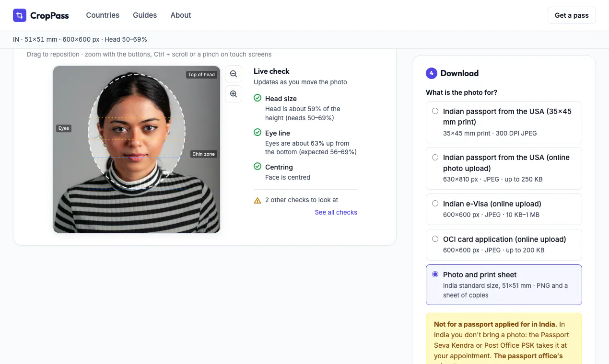
Task: Click the Head size green check icon
Action: pos(258,98)
